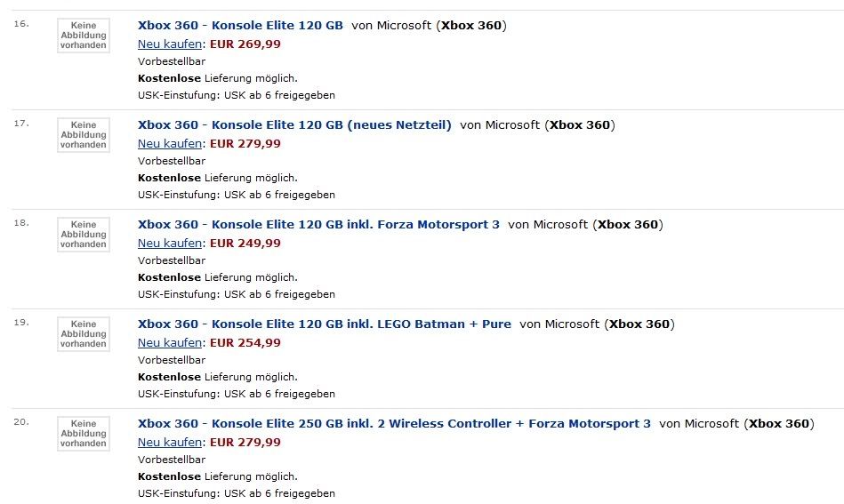Click the missing-image thumbnail for item 20

(84, 434)
